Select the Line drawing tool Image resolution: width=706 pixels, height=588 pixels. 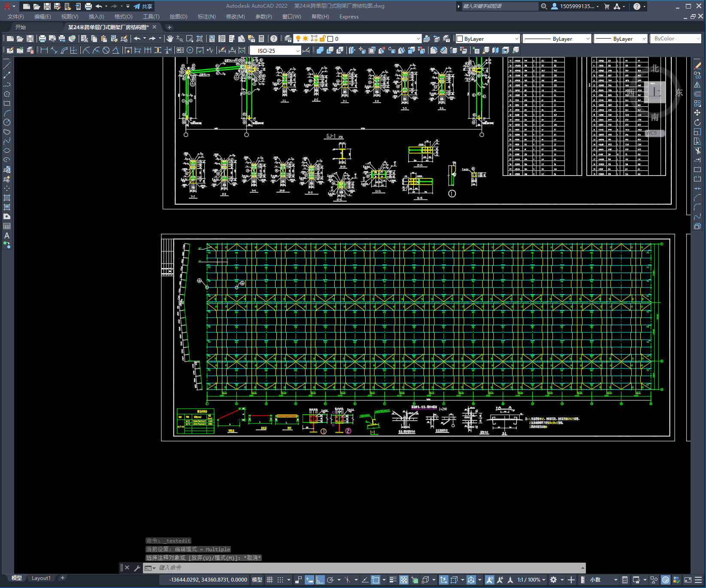coord(7,66)
